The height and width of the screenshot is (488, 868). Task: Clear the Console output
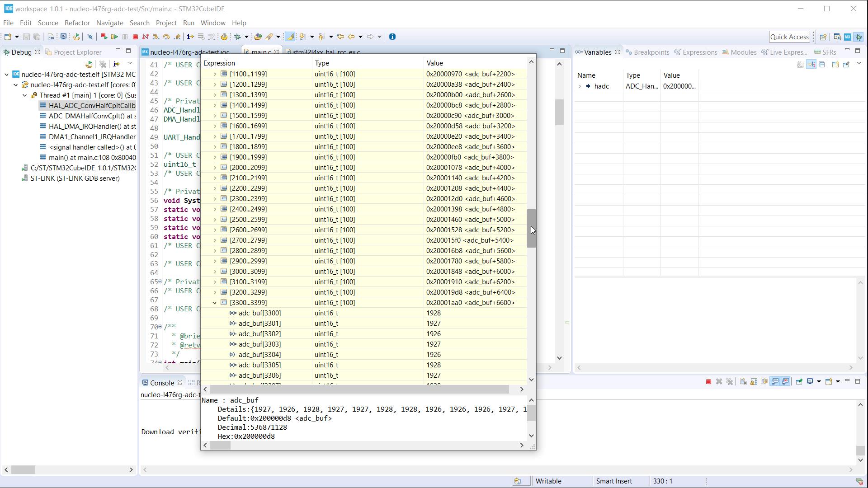click(x=742, y=381)
